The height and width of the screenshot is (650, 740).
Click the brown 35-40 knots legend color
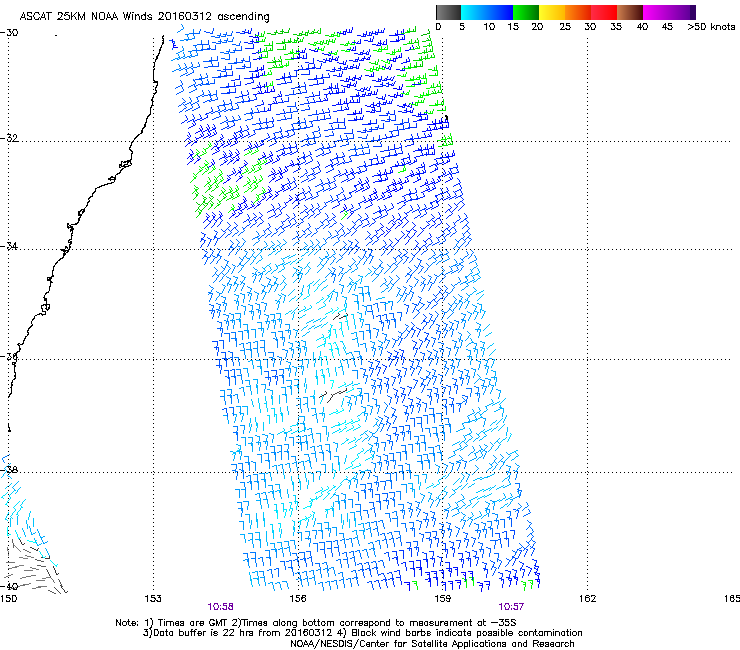(x=630, y=12)
